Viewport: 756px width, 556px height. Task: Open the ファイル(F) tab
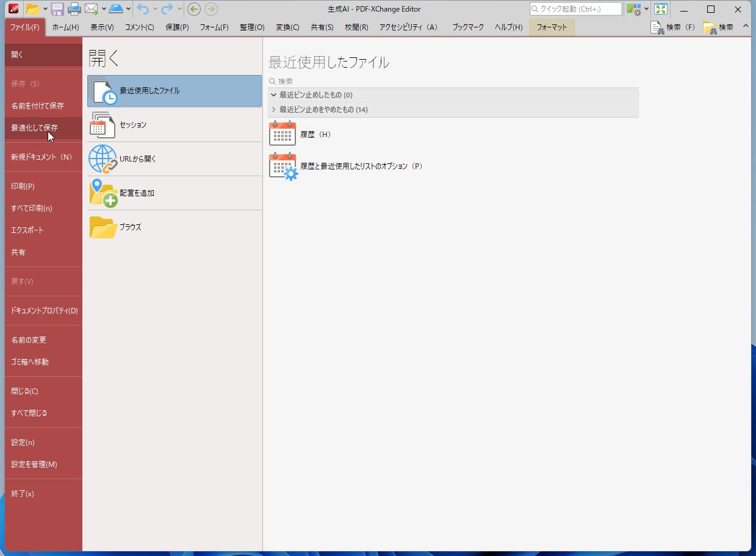tap(25, 27)
